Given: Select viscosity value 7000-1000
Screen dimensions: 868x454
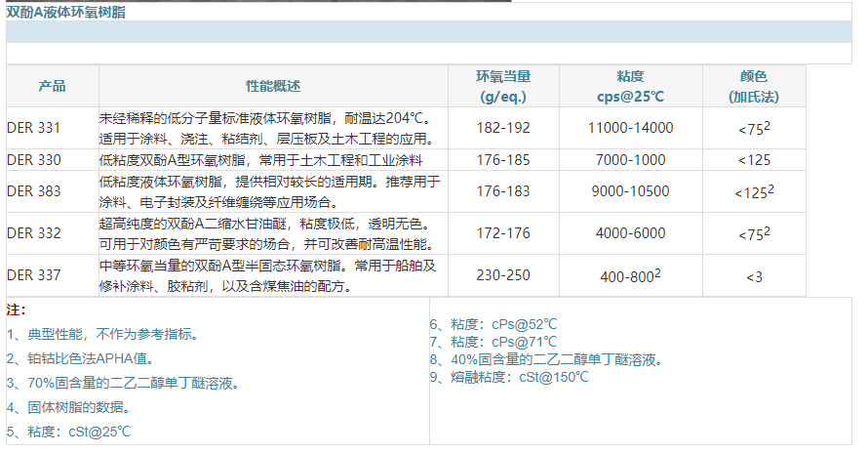Looking at the screenshot, I should coord(630,160).
